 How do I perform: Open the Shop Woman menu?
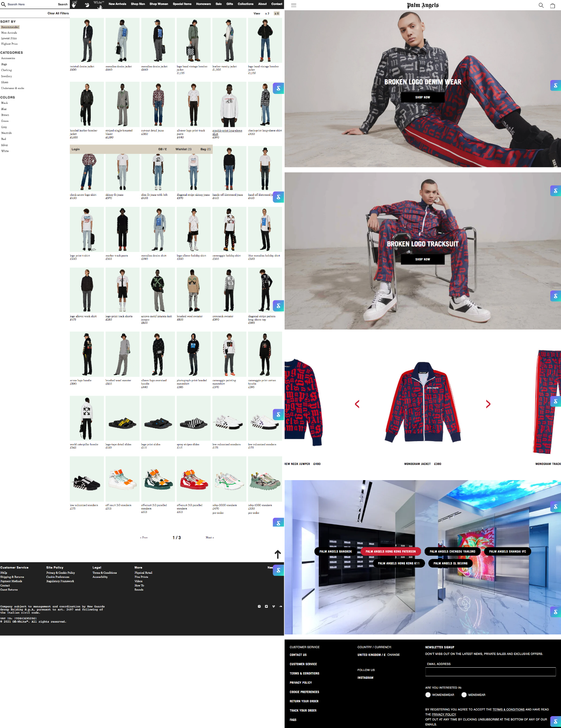159,4
